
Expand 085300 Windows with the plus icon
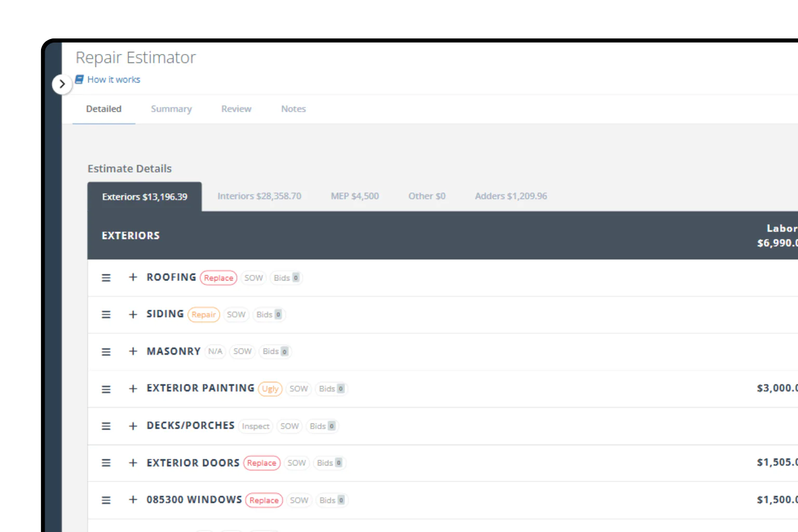(133, 499)
